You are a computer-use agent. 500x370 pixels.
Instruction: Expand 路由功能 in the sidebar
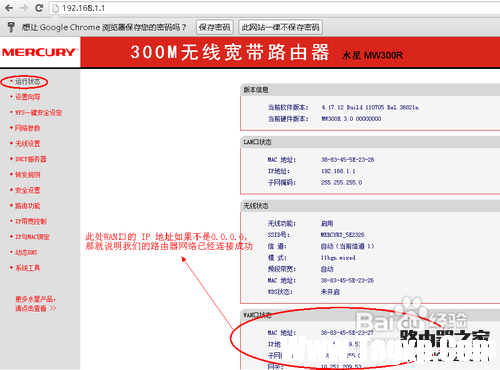[x=27, y=206]
